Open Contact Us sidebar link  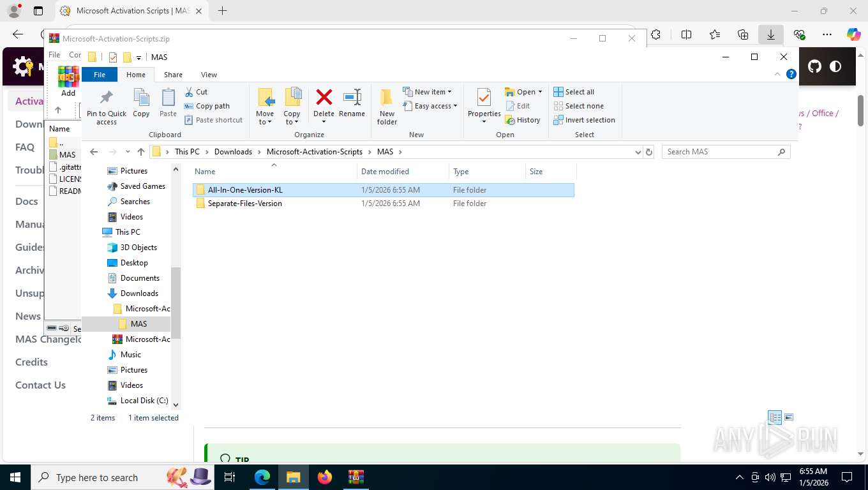40,385
